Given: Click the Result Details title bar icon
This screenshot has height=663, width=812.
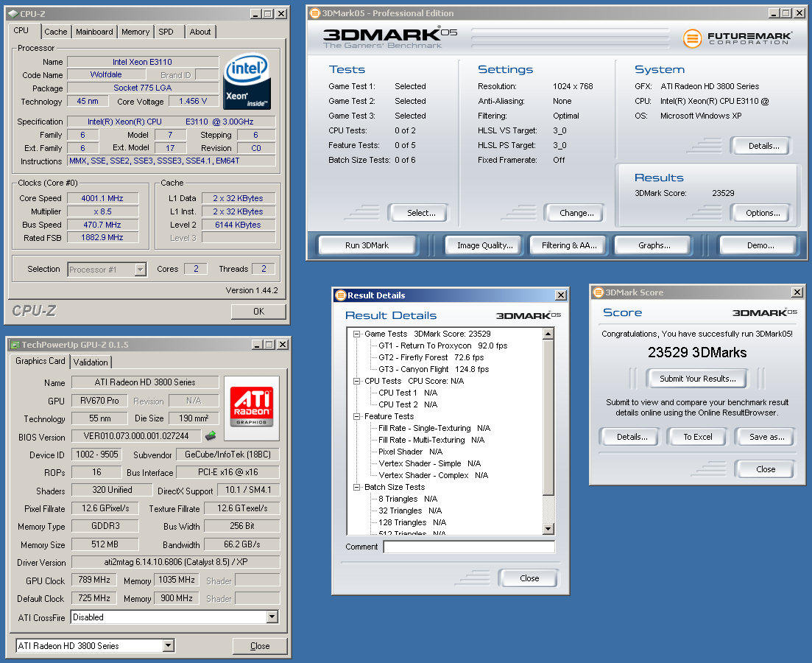Looking at the screenshot, I should 340,295.
